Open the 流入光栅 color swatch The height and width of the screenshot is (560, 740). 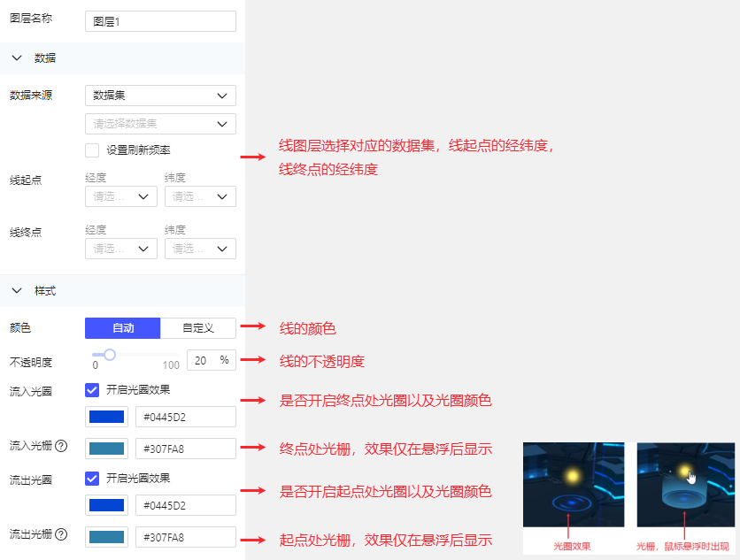pos(106,449)
